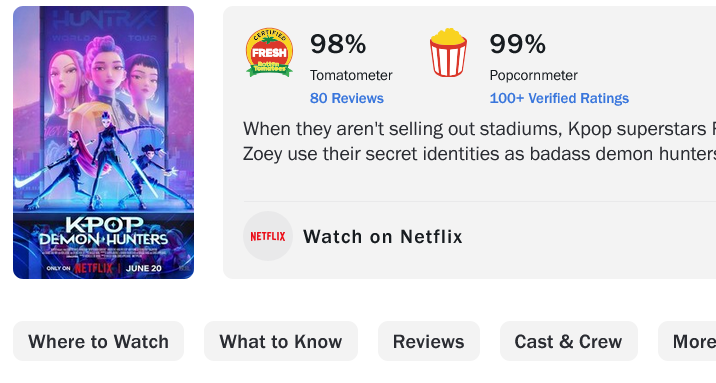Screen dimensions: 716x383
Task: Open the Cast & Crew tab
Action: click(569, 341)
